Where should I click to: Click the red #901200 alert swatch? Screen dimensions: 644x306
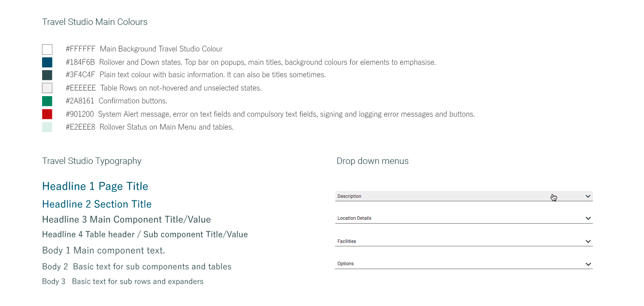tap(47, 114)
